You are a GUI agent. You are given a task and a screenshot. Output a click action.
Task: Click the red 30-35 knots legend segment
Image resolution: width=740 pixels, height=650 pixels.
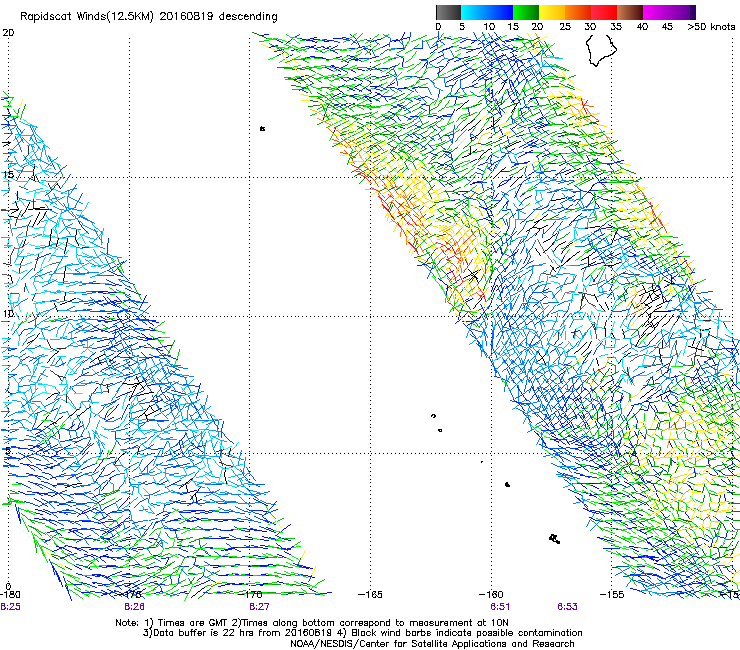pyautogui.click(x=604, y=12)
